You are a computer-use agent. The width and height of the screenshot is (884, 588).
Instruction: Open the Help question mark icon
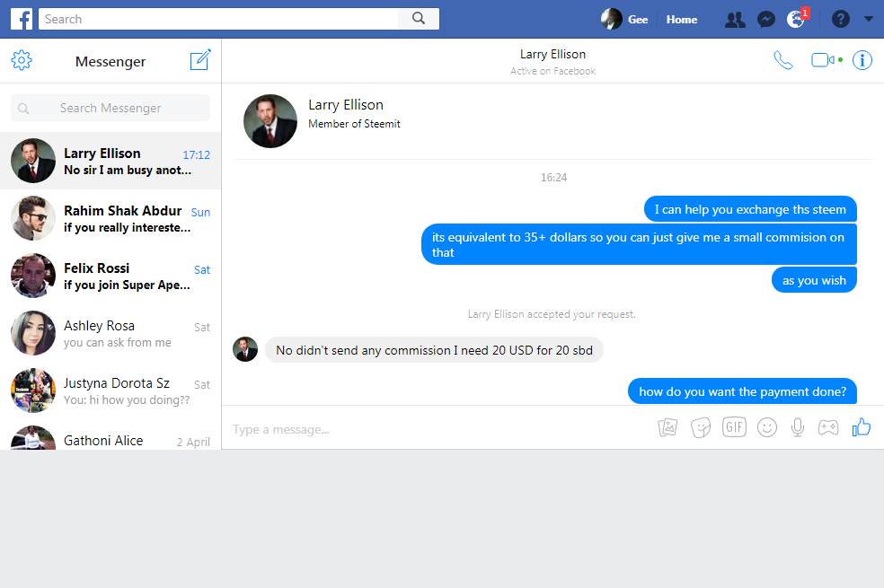pos(840,19)
